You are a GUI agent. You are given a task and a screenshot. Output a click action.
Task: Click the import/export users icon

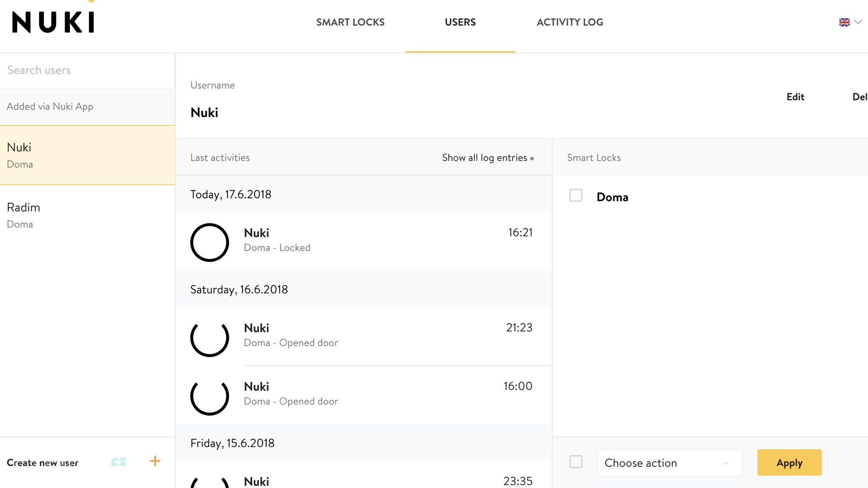pyautogui.click(x=118, y=461)
